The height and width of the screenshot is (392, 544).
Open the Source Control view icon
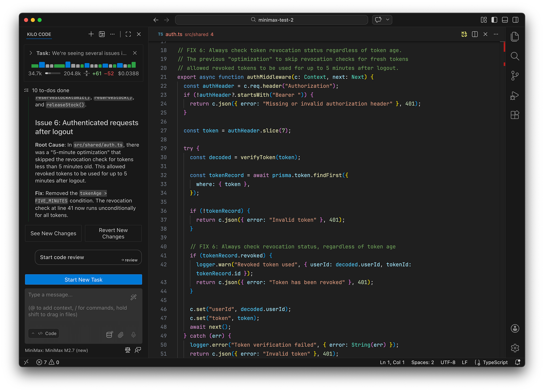point(515,76)
